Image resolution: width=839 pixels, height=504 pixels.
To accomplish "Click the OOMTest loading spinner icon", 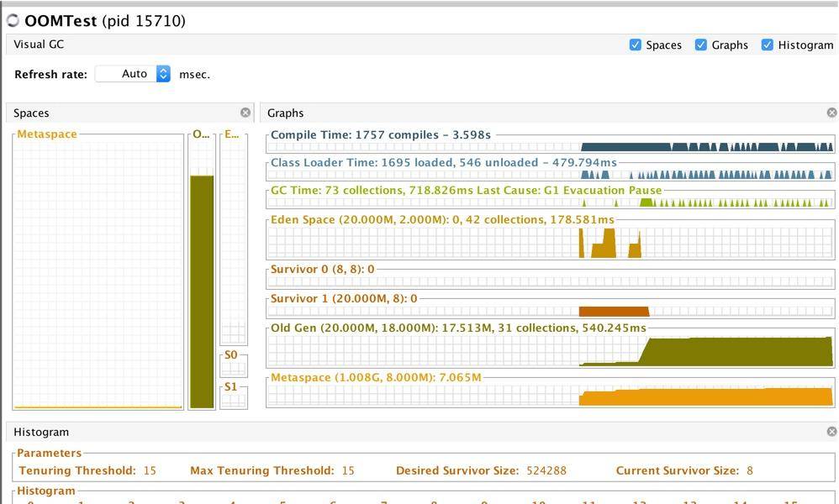I will (x=13, y=21).
